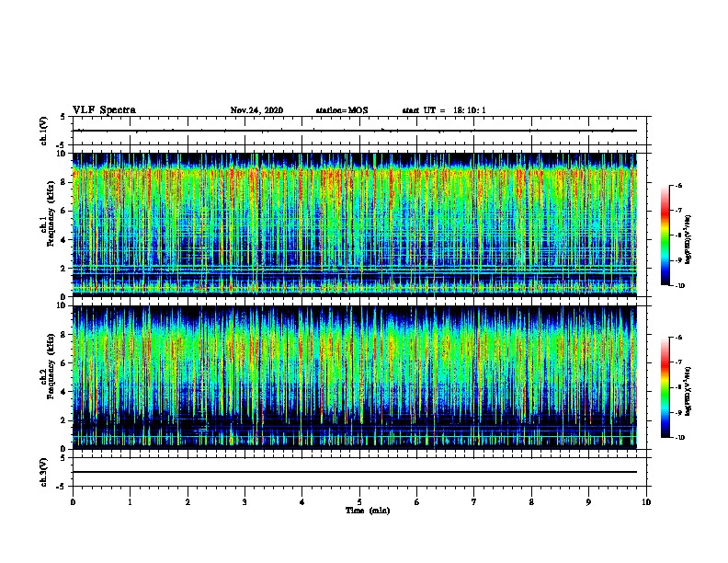Click the "station=MOS" header label
The width and height of the screenshot is (728, 563).
tap(342, 110)
